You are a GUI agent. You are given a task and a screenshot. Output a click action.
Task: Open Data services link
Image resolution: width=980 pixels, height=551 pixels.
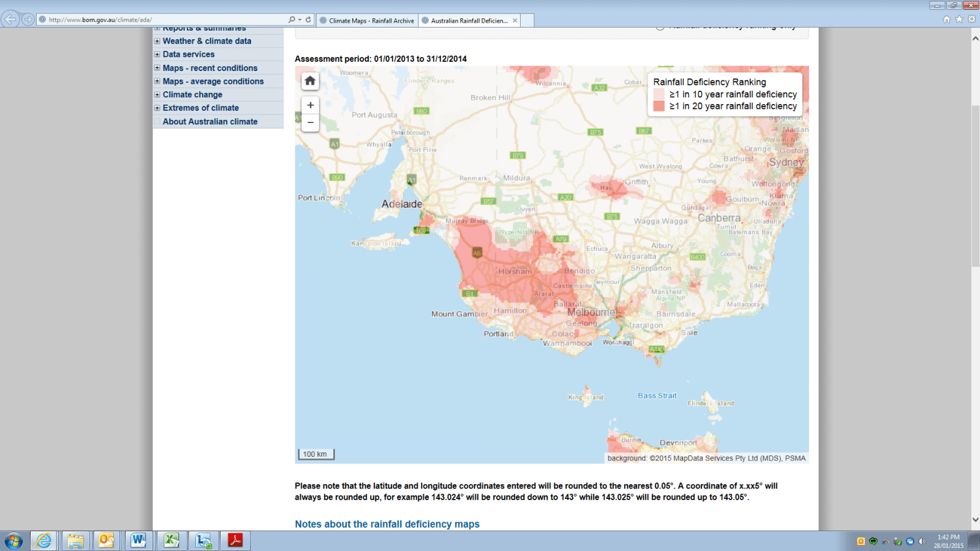point(189,54)
